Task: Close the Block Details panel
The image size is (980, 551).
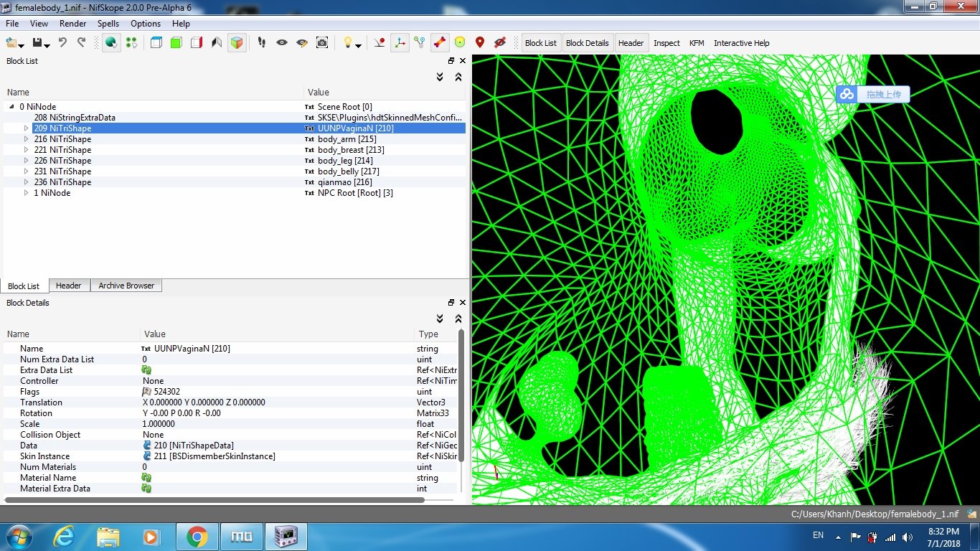Action: 463,303
